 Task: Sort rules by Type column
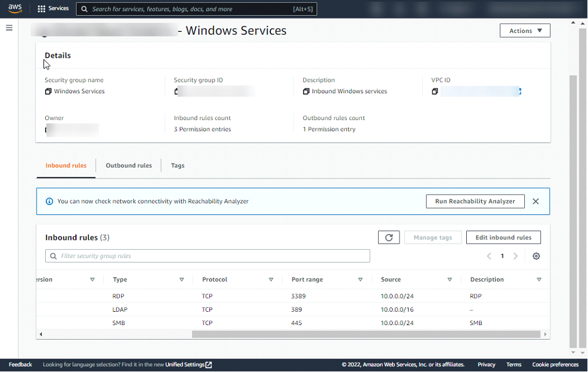182,280
